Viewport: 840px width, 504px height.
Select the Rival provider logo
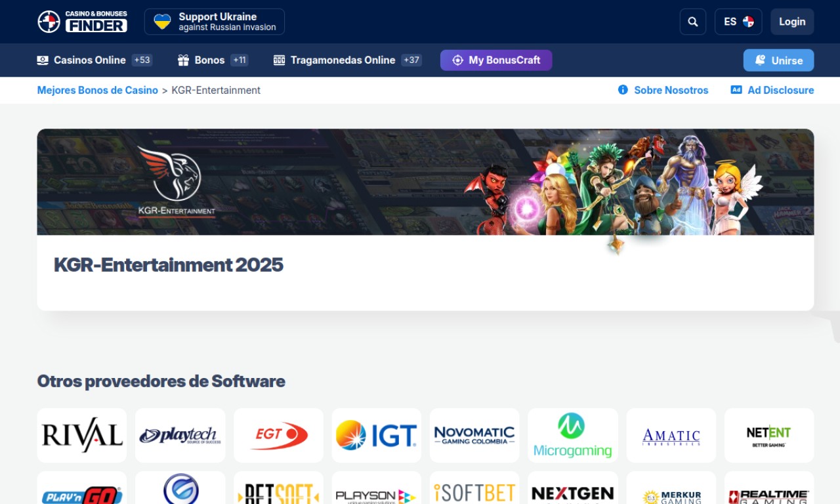(82, 436)
